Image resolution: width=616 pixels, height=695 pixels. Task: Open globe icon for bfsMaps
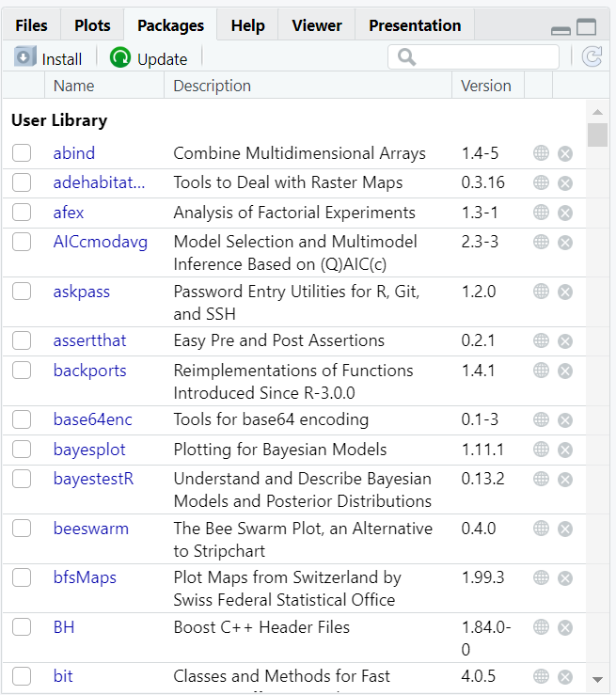pos(541,577)
